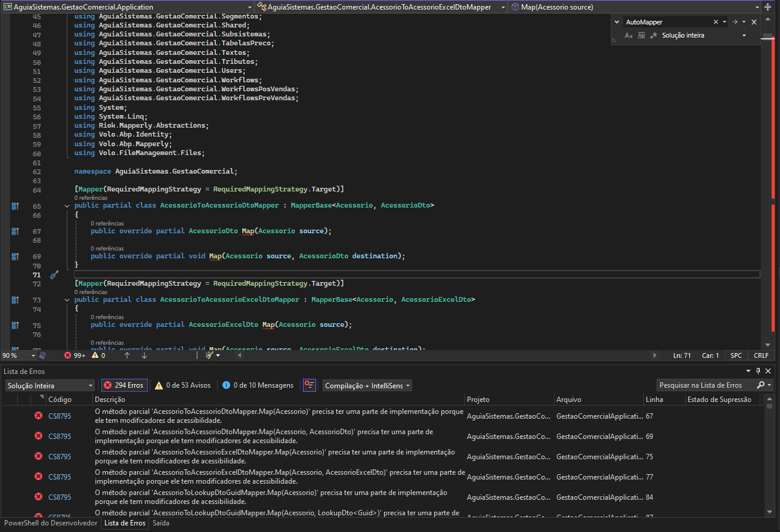This screenshot has height=532, width=780.
Task: Go to previous issue up arrow
Action: [127, 355]
